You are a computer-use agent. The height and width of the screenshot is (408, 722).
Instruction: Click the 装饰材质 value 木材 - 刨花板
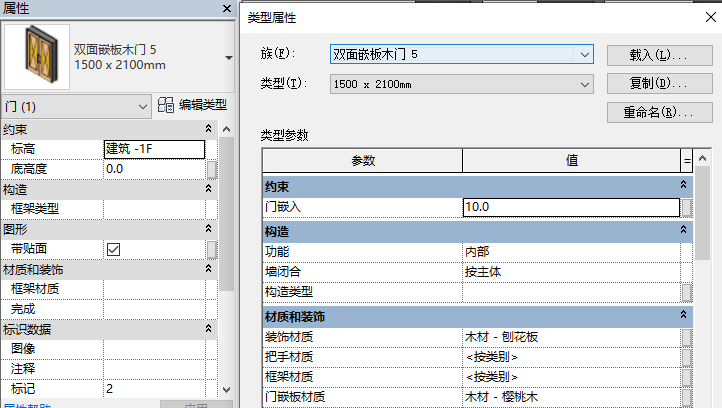point(571,337)
